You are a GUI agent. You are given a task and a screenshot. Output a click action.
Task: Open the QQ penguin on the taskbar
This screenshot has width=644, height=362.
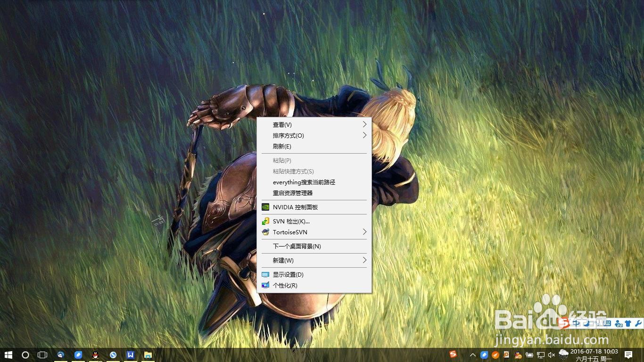[x=96, y=355]
